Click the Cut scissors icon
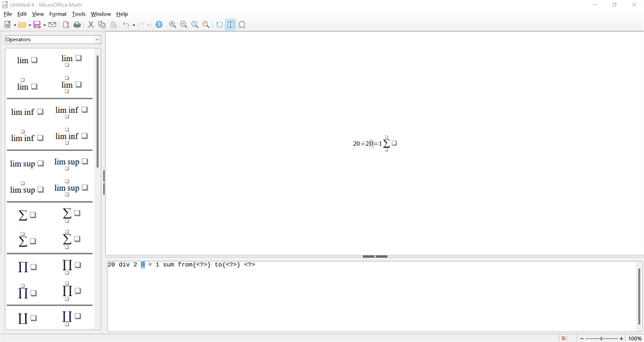 [91, 25]
